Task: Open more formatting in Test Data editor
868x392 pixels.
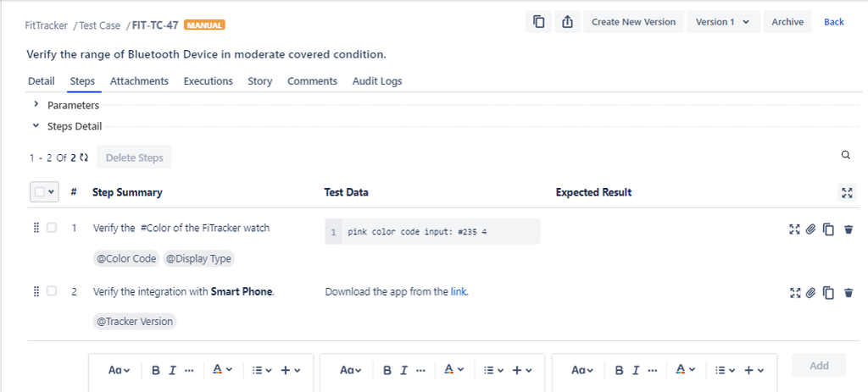Action: tap(420, 371)
